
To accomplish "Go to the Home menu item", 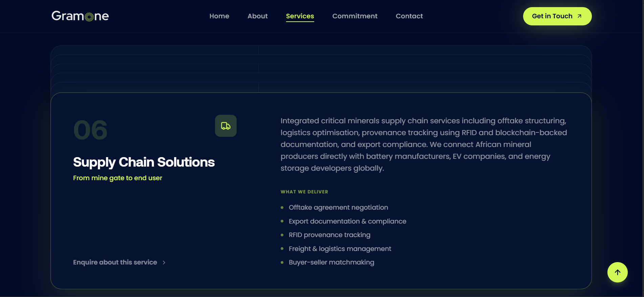I will point(219,16).
